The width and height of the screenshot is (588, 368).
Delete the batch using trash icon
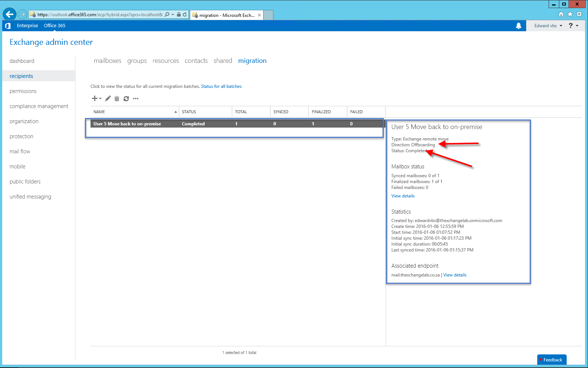coord(117,99)
